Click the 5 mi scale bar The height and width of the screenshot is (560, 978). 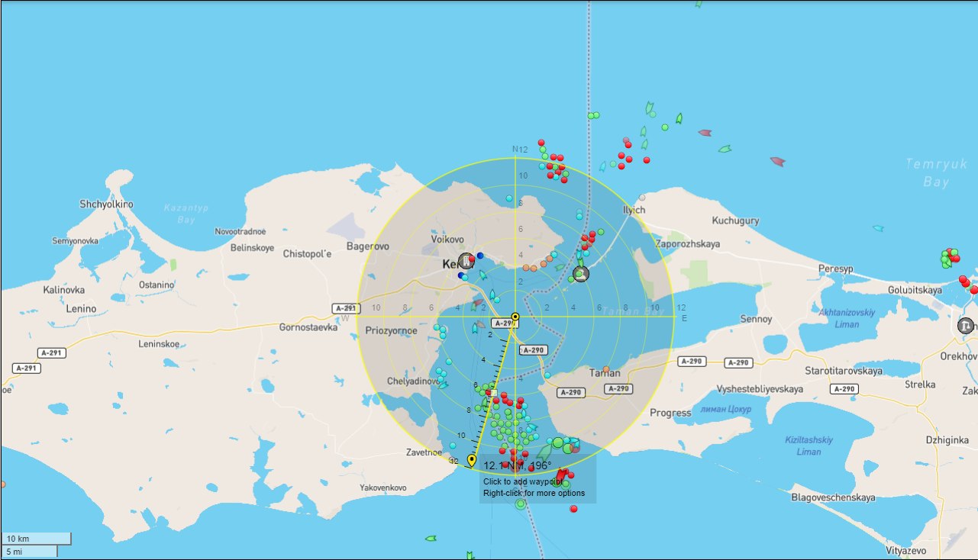29,551
